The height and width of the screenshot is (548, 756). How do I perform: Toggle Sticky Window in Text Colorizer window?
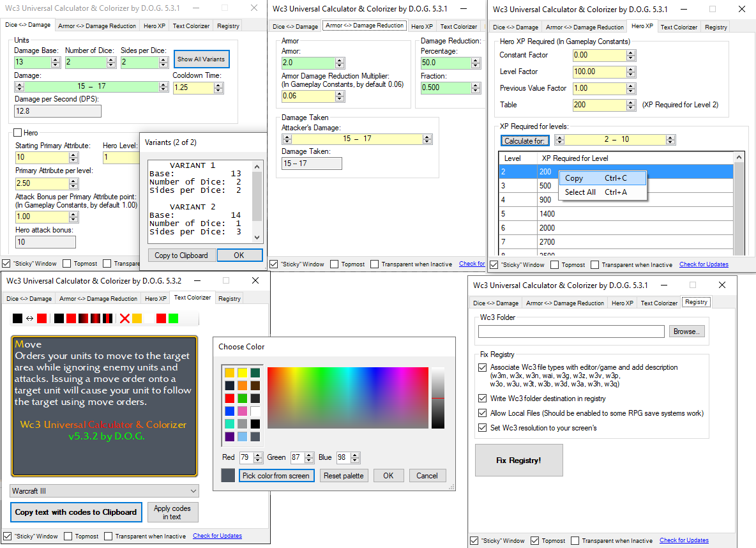7,536
